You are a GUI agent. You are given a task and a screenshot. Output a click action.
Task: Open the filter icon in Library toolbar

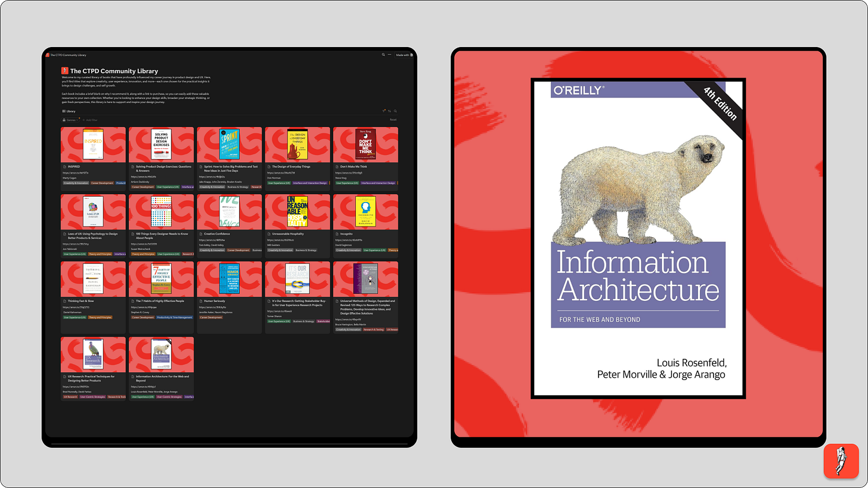click(x=384, y=111)
